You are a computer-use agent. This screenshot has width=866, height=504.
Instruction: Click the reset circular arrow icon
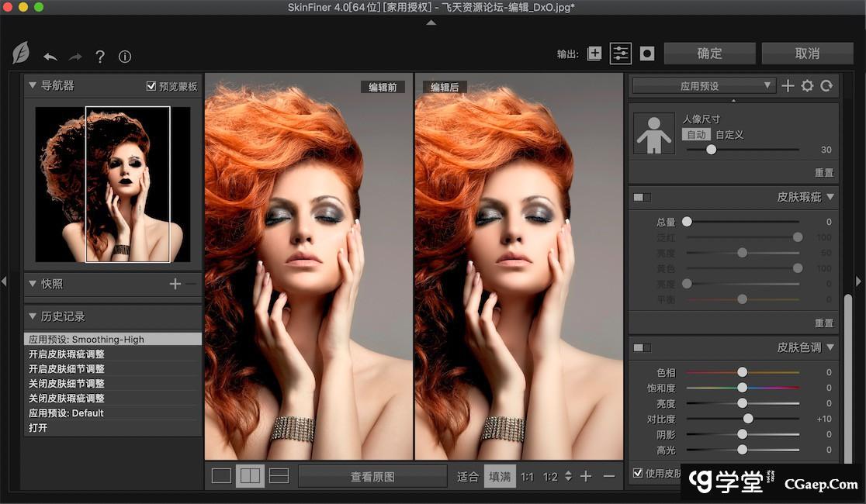pos(826,86)
